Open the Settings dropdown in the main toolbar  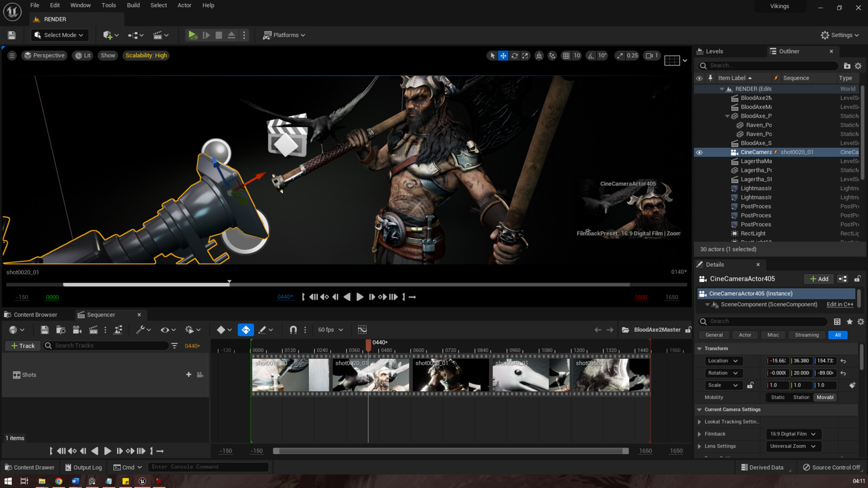[x=840, y=35]
